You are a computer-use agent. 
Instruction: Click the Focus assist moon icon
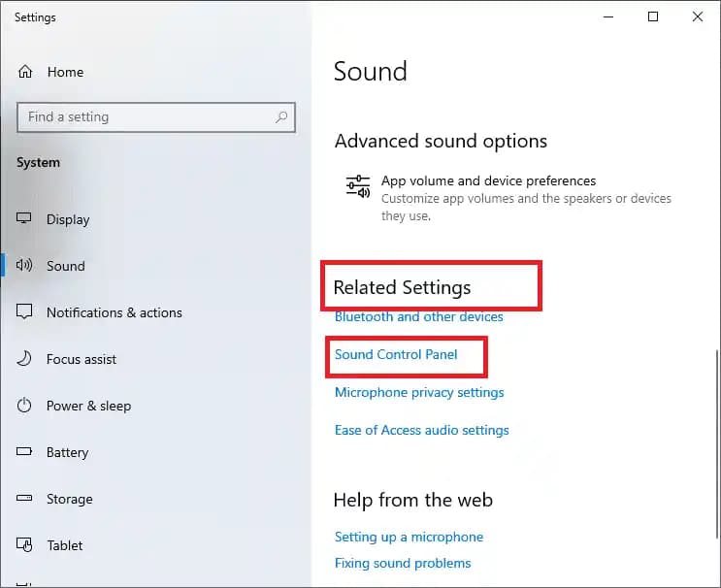pos(25,359)
